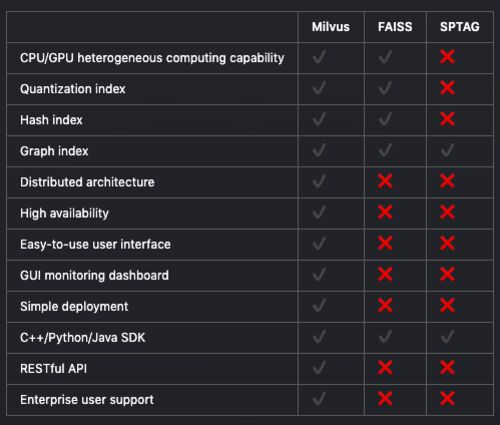Click the Milvus checkmark for Easy-to-use user interface

(319, 243)
